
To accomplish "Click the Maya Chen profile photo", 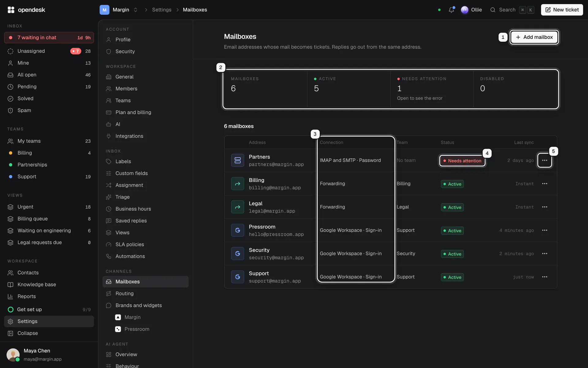I will pyautogui.click(x=13, y=355).
